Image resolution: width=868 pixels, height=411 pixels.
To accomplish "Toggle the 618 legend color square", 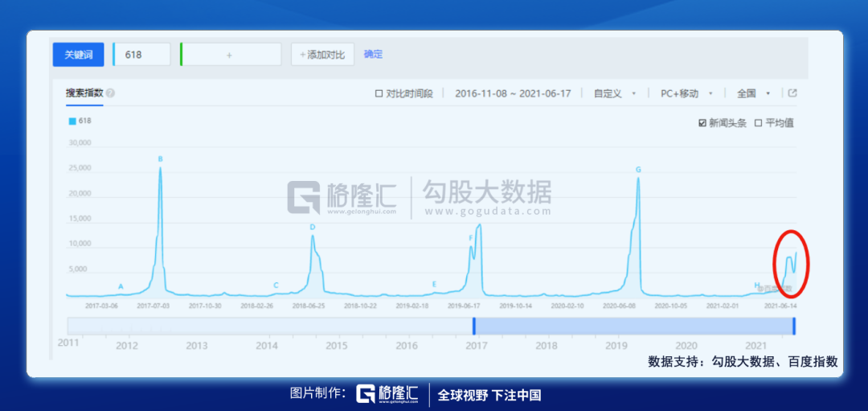I will click(72, 121).
